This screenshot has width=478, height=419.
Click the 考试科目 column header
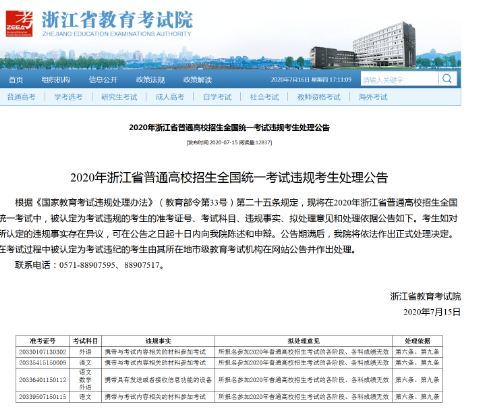pyautogui.click(x=85, y=341)
